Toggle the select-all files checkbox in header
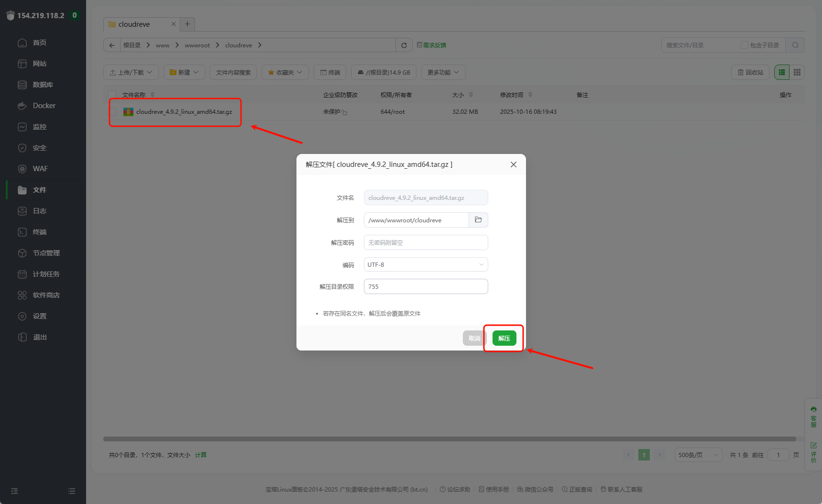Screen dimensions: 822x504 [x=112, y=95]
